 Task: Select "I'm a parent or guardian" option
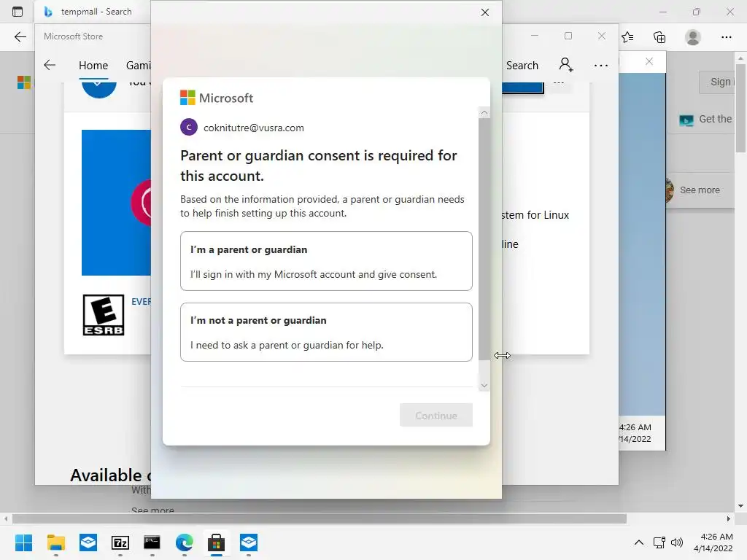click(326, 261)
